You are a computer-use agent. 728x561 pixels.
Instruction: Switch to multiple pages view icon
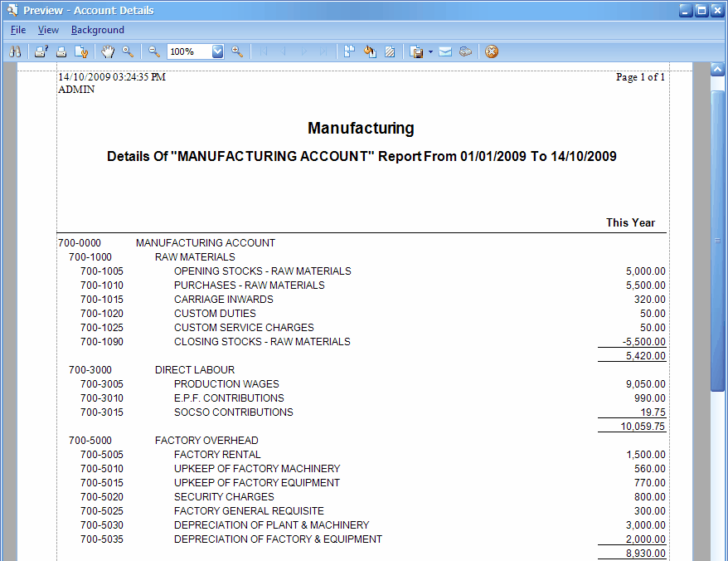click(349, 51)
